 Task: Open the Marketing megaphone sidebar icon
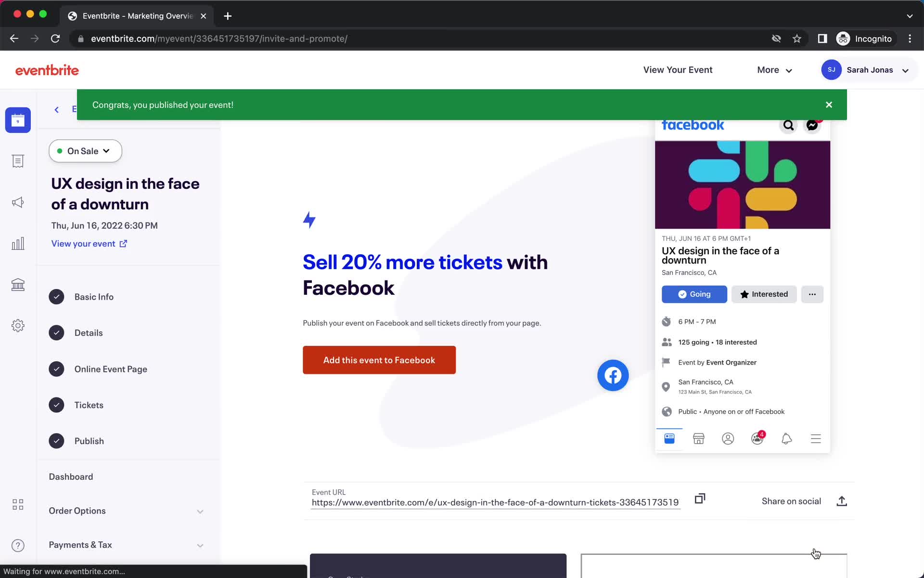tap(18, 202)
